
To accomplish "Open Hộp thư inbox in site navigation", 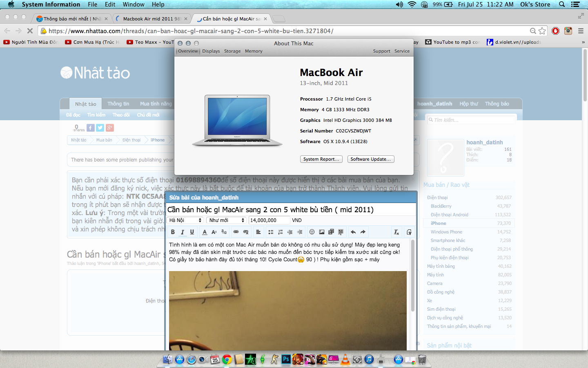I will coord(469,104).
